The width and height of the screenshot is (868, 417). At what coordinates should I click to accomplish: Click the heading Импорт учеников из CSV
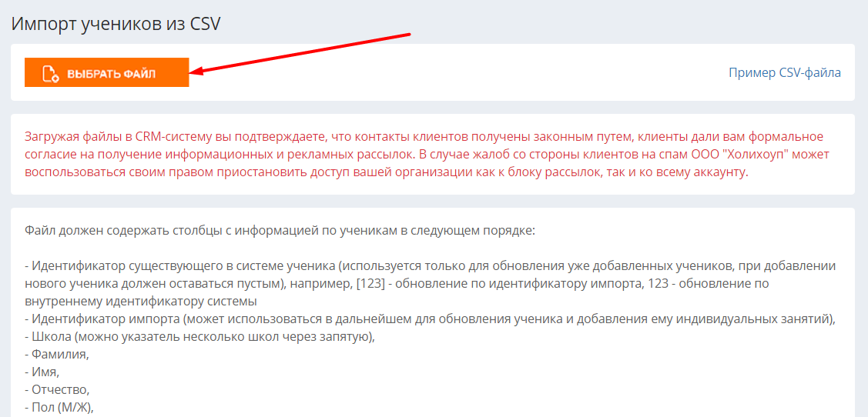pyautogui.click(x=116, y=23)
